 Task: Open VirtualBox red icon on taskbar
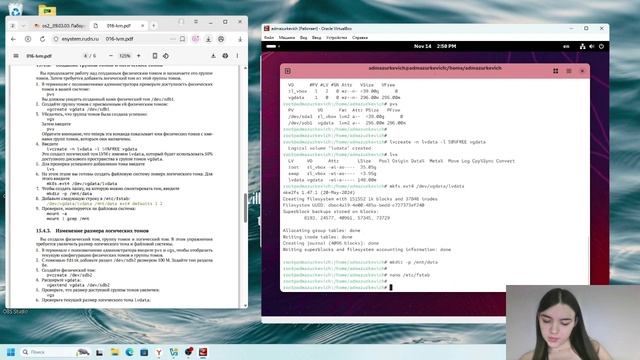tap(203, 352)
